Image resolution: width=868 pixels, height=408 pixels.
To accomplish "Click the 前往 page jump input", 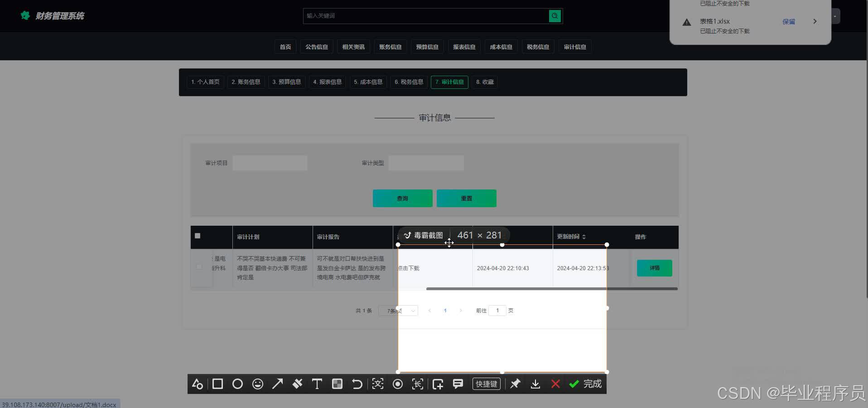I will click(x=497, y=311).
